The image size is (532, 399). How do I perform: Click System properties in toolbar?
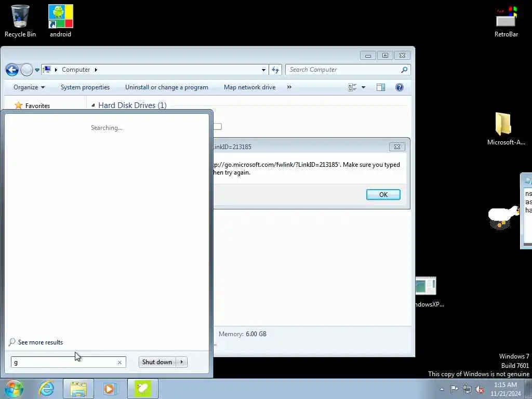85,87
